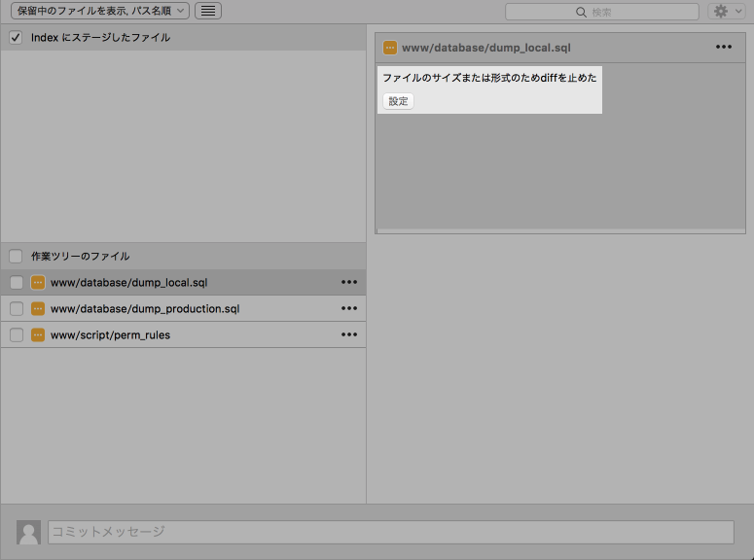754x560 pixels.
Task: Open the gear settings menu
Action: (x=726, y=12)
